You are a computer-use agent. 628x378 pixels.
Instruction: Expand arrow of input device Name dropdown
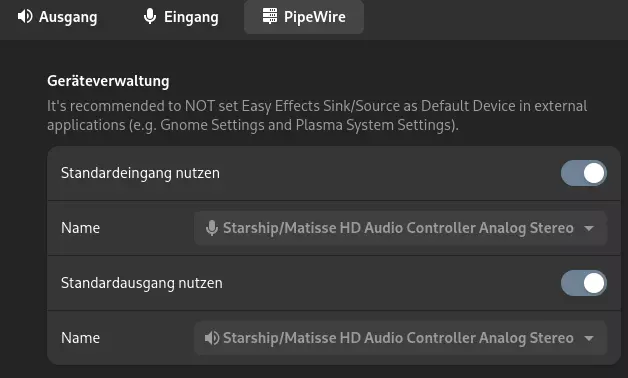pyautogui.click(x=589, y=228)
